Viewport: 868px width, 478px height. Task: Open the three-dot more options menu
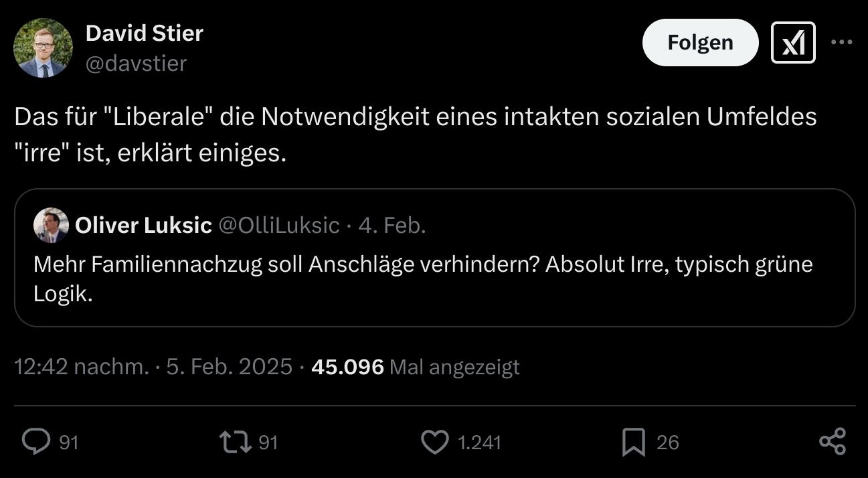click(x=841, y=42)
